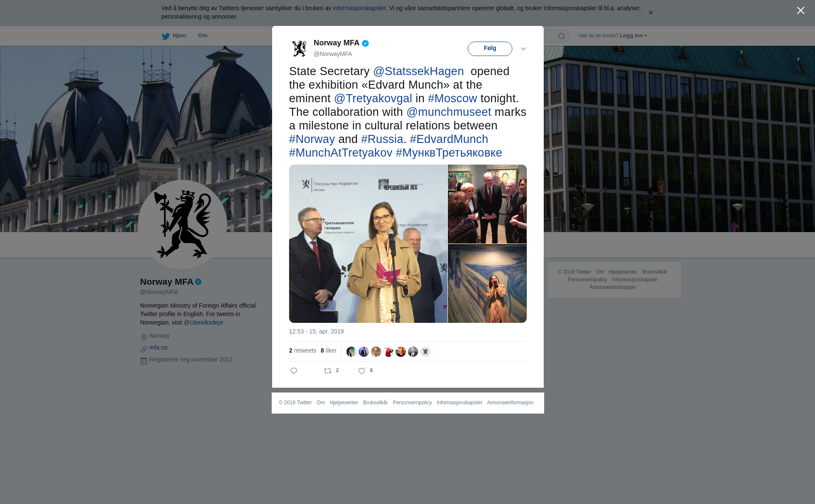Open Norway MFA lion avatar in tweet
The width and height of the screenshot is (815, 504).
coord(299,49)
